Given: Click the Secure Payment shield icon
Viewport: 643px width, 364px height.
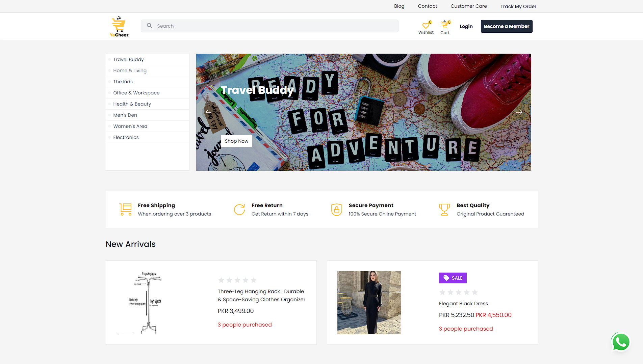Looking at the screenshot, I should [x=336, y=209].
